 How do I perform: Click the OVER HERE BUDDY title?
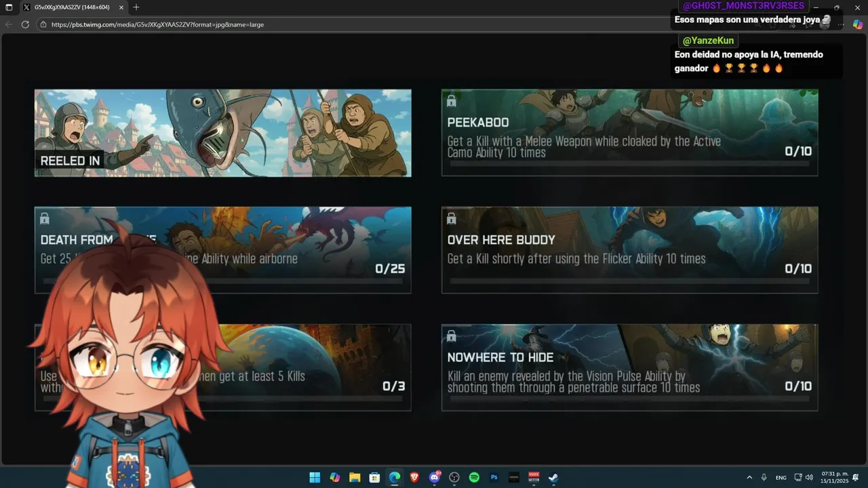tap(501, 240)
